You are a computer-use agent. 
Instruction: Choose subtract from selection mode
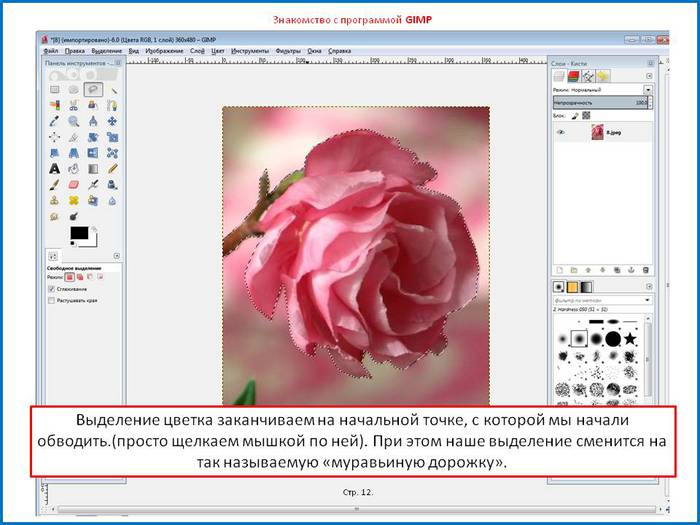pyautogui.click(x=90, y=277)
